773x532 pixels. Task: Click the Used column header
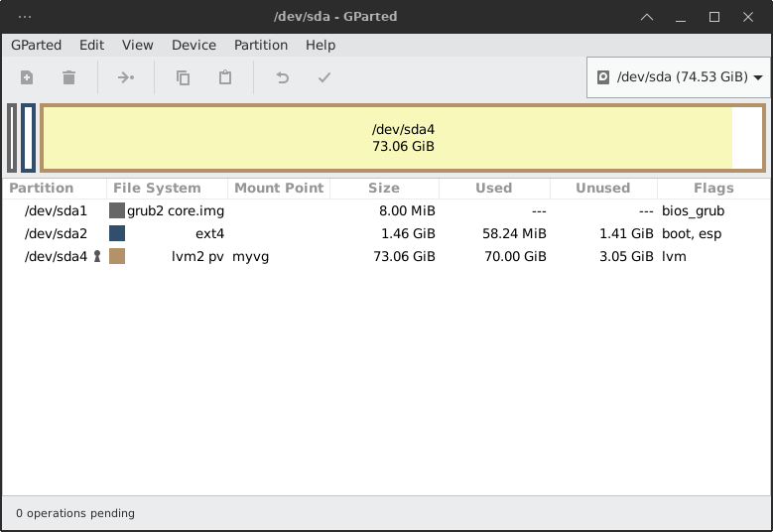point(494,189)
